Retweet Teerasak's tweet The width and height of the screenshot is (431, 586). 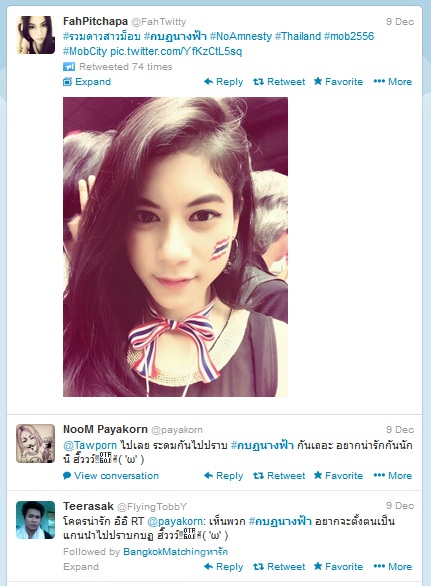(x=279, y=567)
